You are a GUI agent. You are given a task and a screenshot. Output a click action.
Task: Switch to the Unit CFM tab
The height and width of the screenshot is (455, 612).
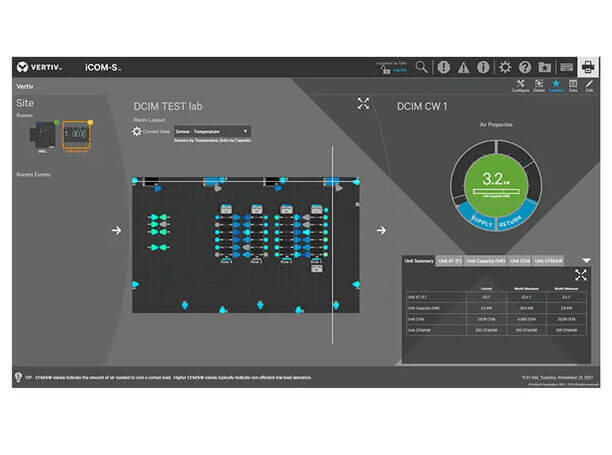[520, 261]
